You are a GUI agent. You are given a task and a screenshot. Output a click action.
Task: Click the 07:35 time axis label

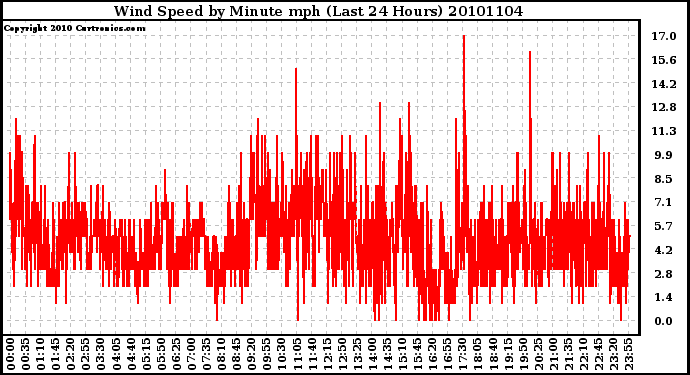coord(206,355)
